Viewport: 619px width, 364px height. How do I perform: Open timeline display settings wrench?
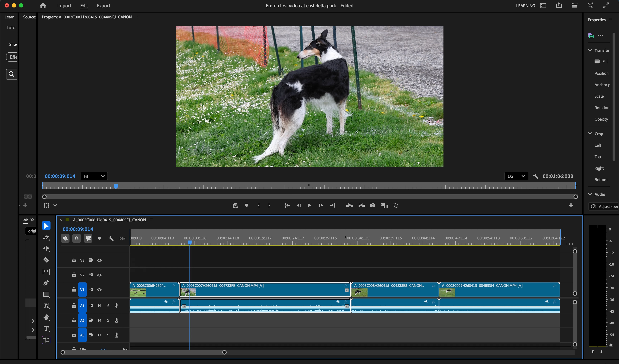pyautogui.click(x=111, y=238)
